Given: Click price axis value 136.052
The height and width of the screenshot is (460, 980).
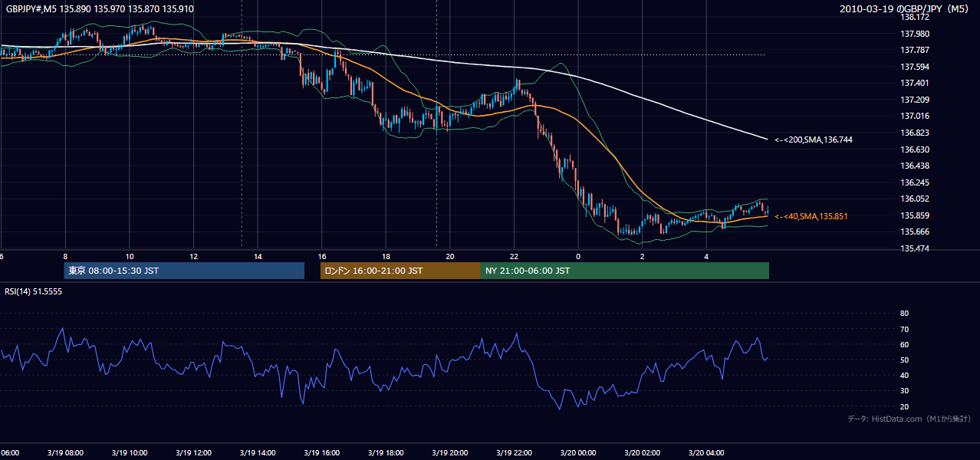Looking at the screenshot, I should click(x=915, y=199).
